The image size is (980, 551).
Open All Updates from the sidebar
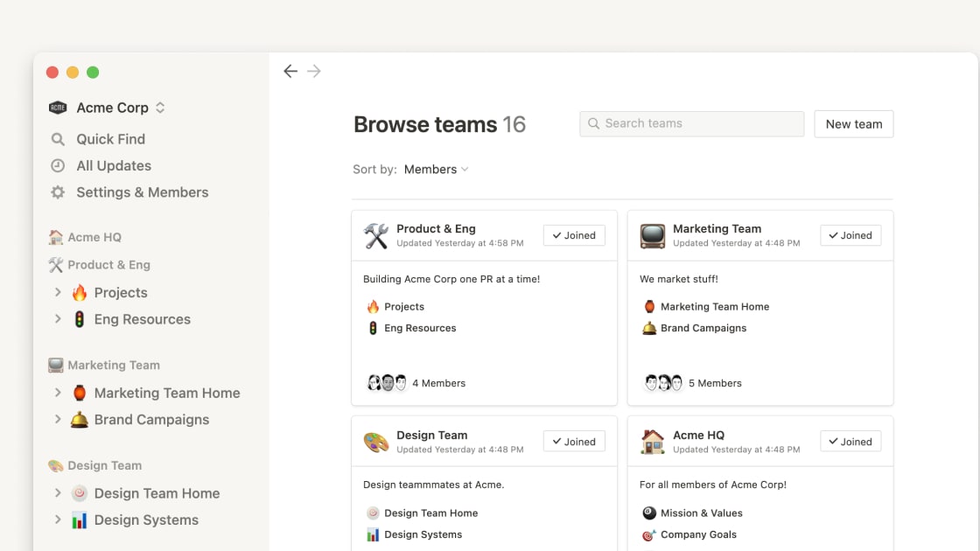114,165
